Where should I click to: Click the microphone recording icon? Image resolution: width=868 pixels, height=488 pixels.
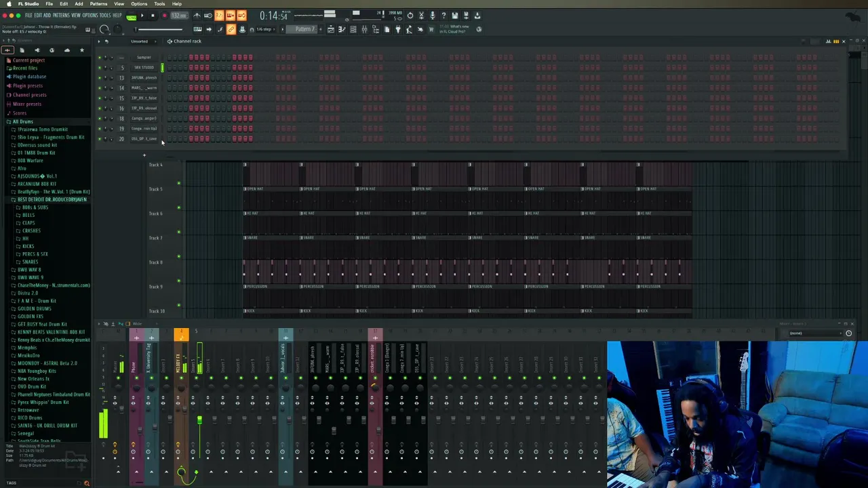pos(433,16)
